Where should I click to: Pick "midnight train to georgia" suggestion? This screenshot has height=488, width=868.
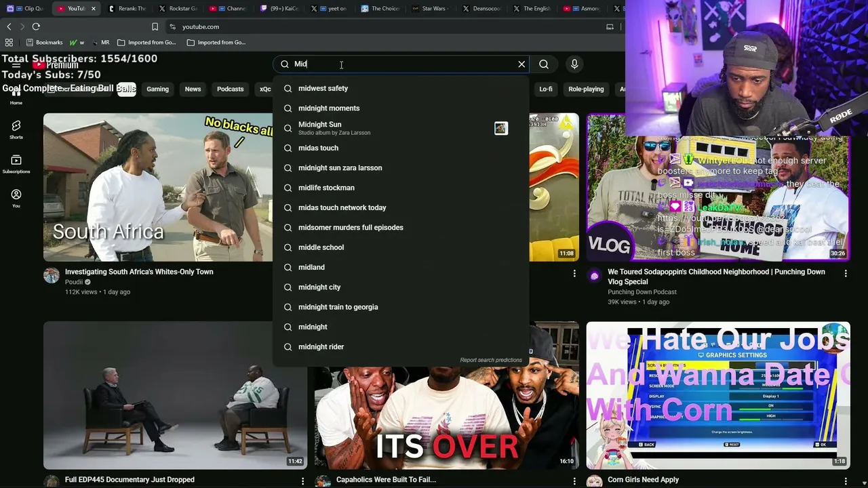coord(401,307)
